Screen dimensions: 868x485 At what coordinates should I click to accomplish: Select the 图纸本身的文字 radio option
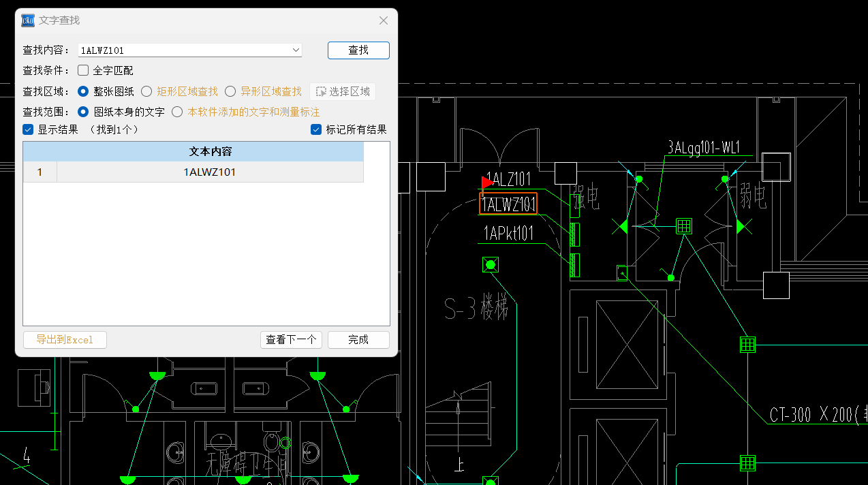click(x=83, y=112)
